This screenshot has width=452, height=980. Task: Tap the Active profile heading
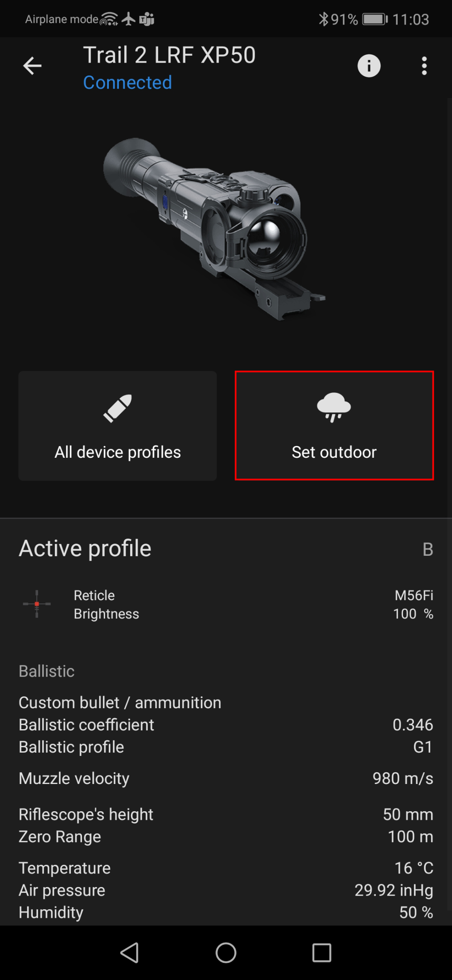click(x=85, y=549)
